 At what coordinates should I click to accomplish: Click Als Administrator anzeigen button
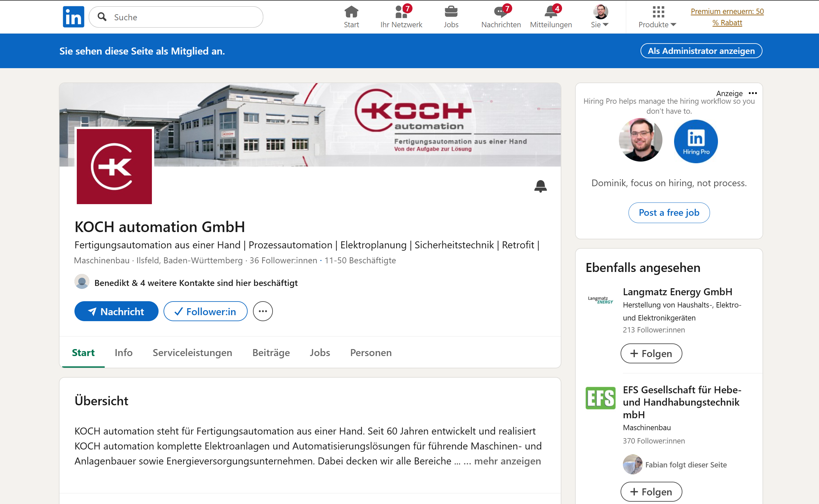point(701,51)
